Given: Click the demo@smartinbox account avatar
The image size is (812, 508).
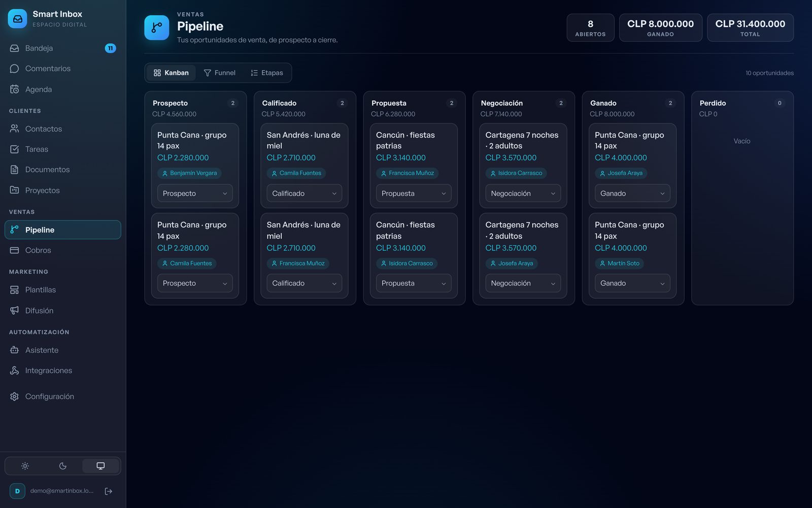Looking at the screenshot, I should [x=17, y=491].
